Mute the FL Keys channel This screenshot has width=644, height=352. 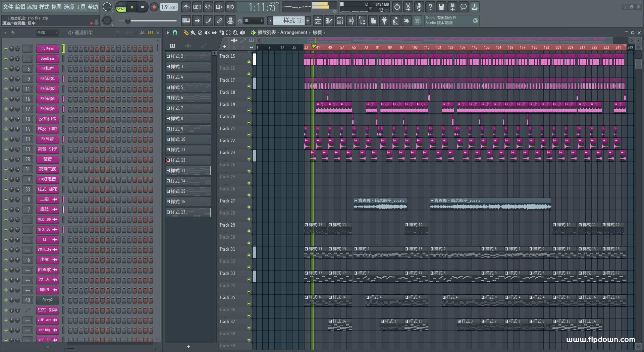[6, 49]
